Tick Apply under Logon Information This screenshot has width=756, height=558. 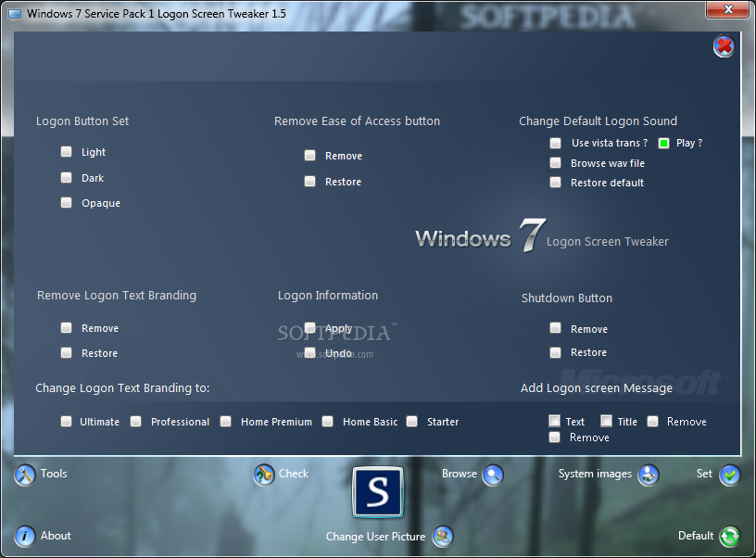click(x=310, y=328)
